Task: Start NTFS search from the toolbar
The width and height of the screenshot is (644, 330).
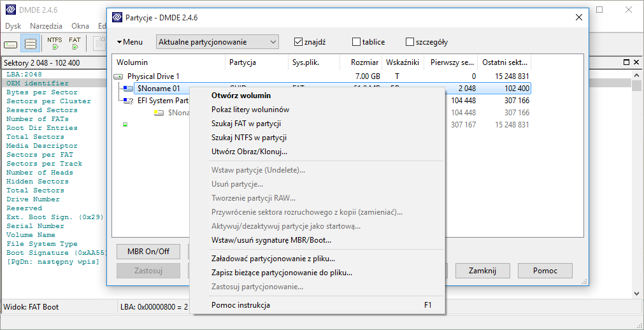Action: (x=55, y=43)
